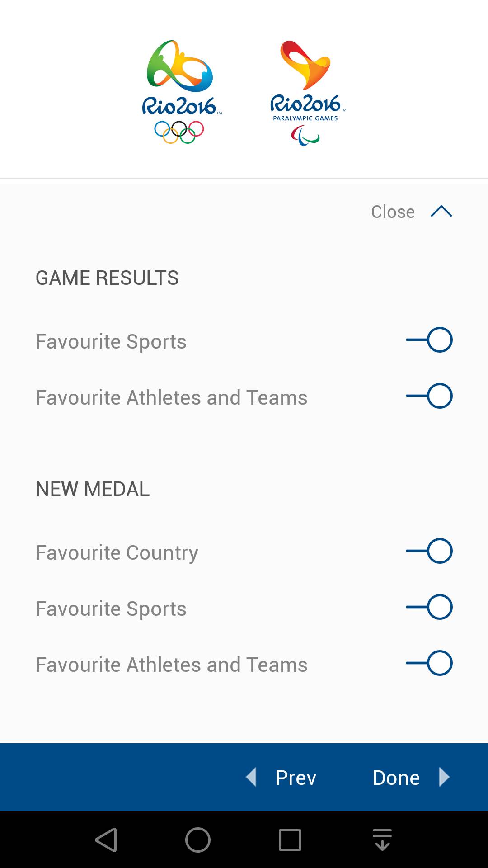This screenshot has width=488, height=868.
Task: Tap the Favourite Country label text
Action: pyautogui.click(x=117, y=552)
